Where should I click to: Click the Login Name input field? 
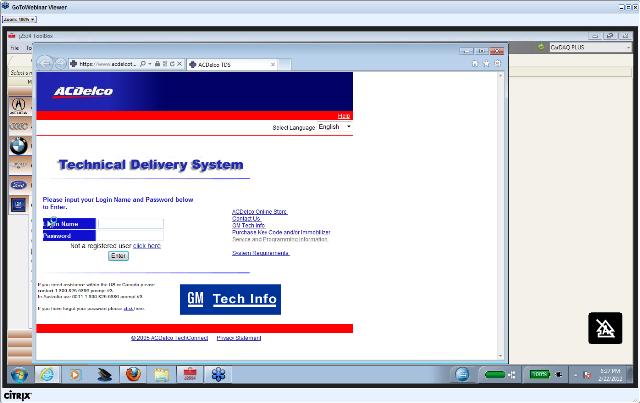[x=131, y=224]
